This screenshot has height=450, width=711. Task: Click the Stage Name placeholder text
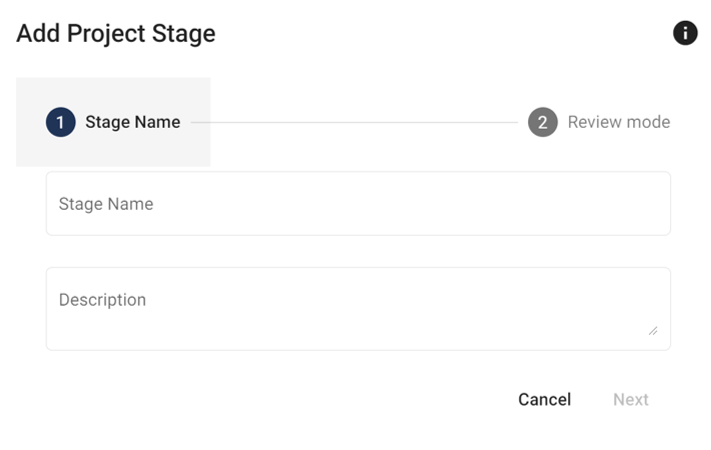106,204
